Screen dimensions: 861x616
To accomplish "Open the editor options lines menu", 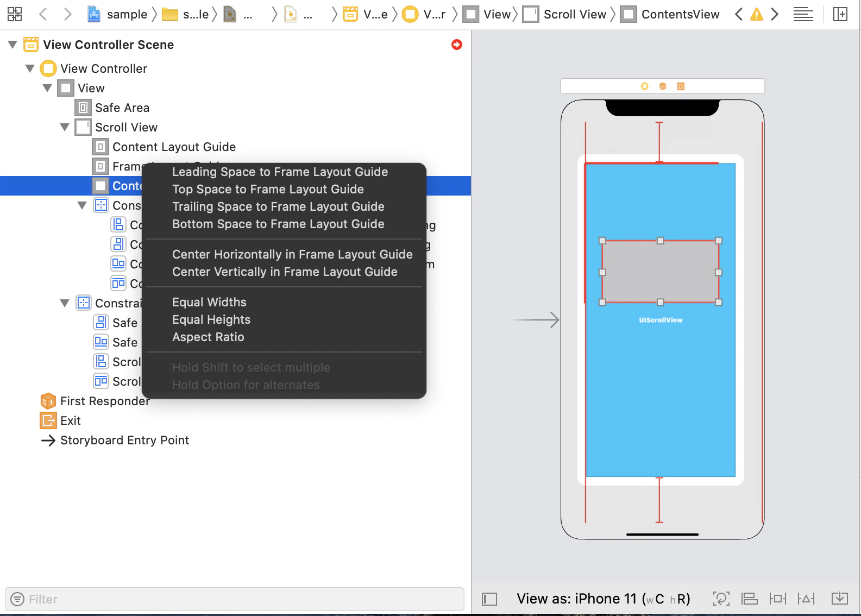I will pos(803,15).
